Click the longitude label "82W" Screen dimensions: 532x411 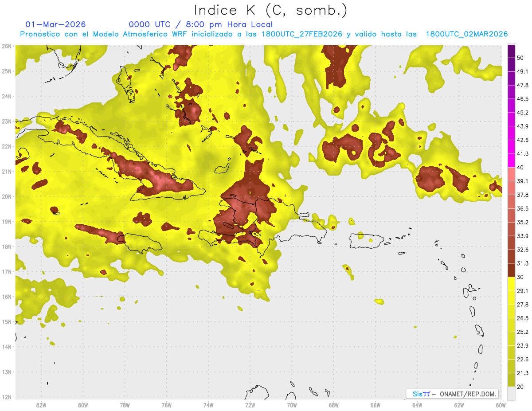41,405
